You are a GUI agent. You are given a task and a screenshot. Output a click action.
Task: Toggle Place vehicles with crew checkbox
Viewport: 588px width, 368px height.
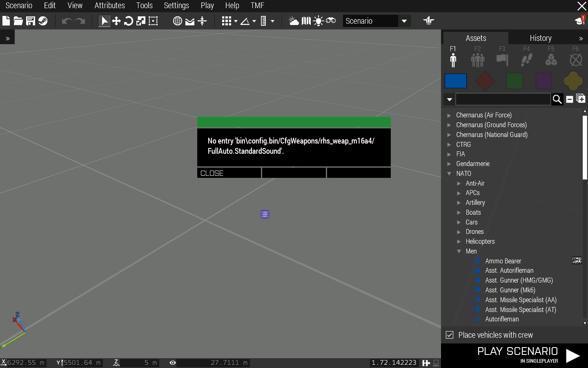click(450, 335)
